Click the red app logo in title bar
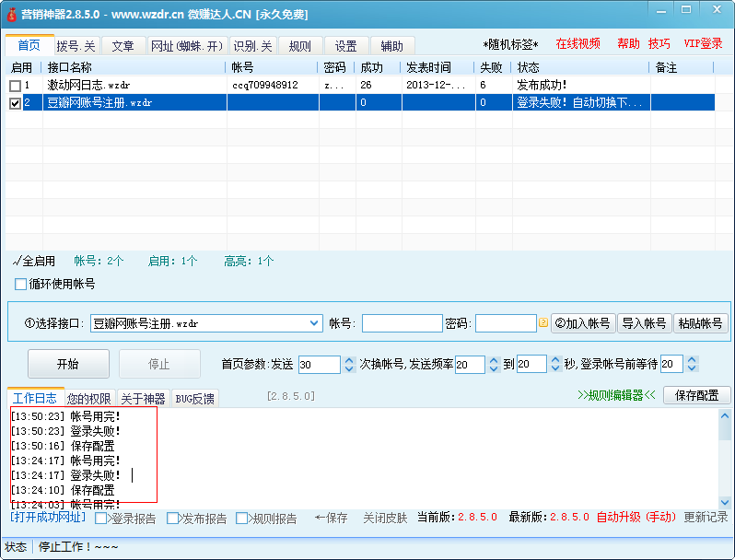735x560 pixels. tap(11, 14)
